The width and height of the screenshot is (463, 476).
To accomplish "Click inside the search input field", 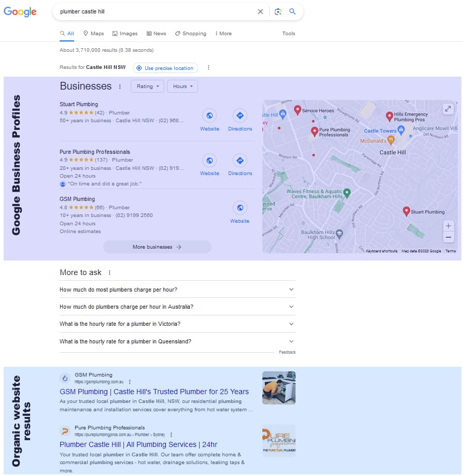I will (156, 11).
